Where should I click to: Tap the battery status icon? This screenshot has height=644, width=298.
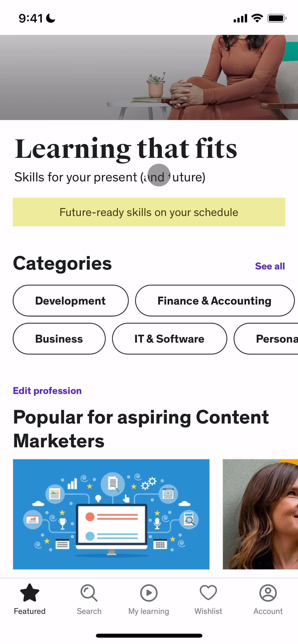click(277, 19)
